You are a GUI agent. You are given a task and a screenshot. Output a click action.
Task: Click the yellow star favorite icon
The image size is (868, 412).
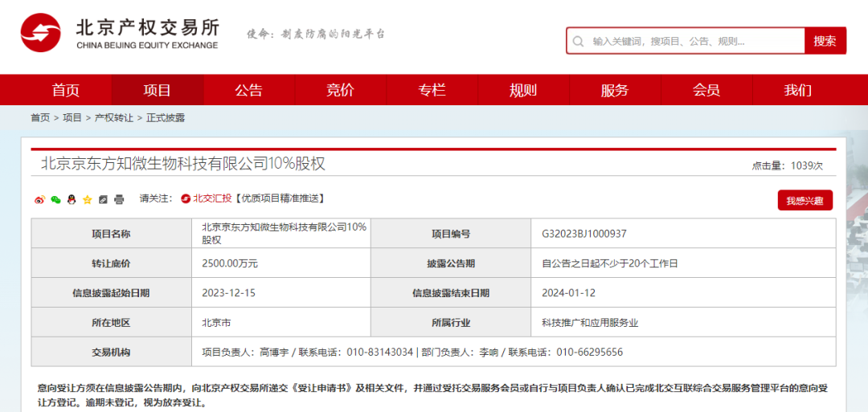[x=88, y=199]
